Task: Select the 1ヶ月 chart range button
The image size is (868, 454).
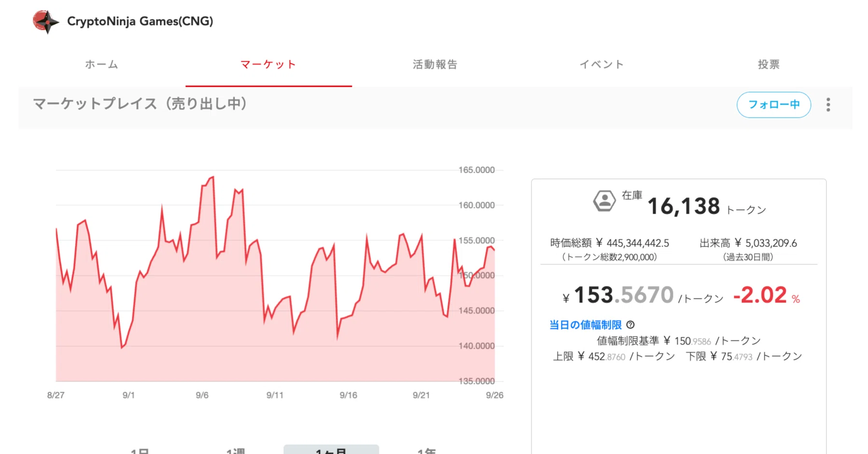Action: [331, 451]
